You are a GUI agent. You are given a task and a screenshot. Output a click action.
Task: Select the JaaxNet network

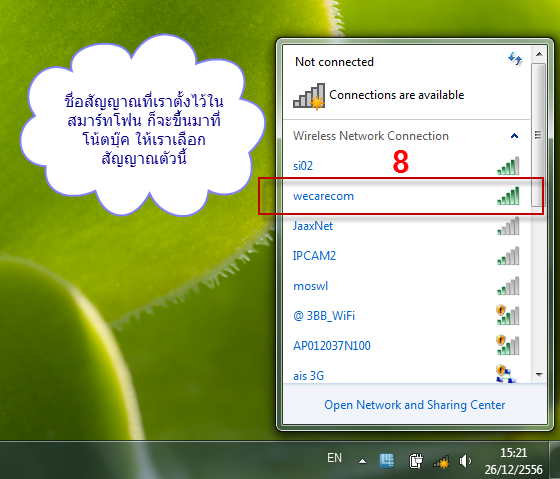click(406, 226)
